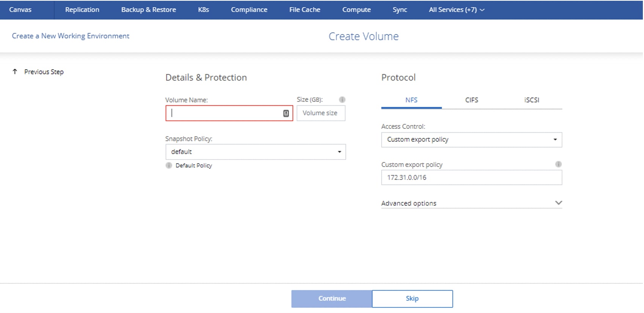
Task: Open the Compliance service tab
Action: coord(249,10)
